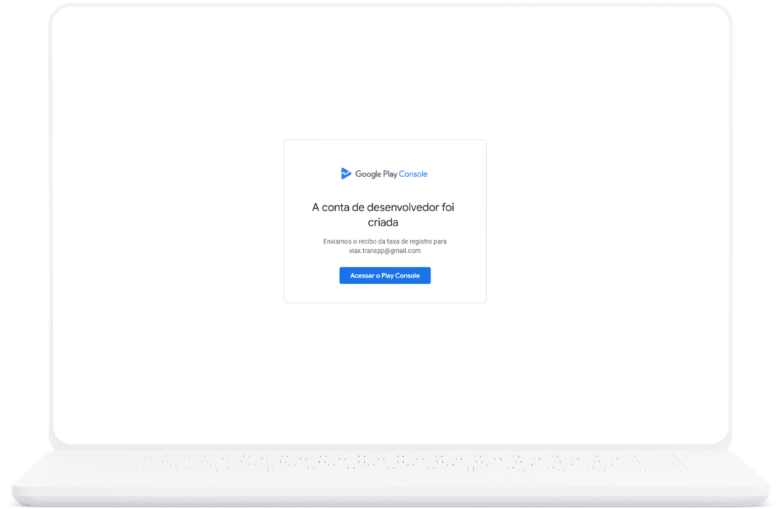Click text "Enviamos o recibo da taxa de registro para"
Screen dimensions: 782x509
(x=384, y=241)
